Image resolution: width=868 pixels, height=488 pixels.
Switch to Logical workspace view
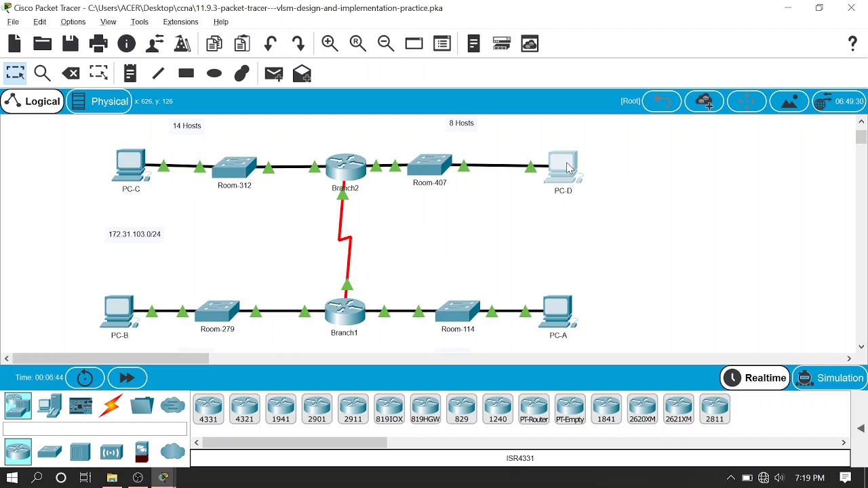click(32, 102)
